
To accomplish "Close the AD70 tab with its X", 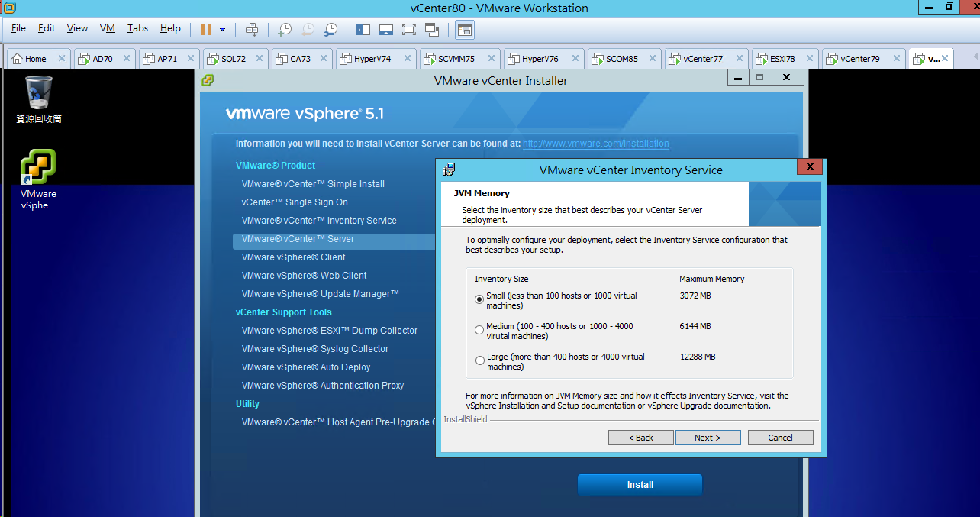I will pos(127,59).
